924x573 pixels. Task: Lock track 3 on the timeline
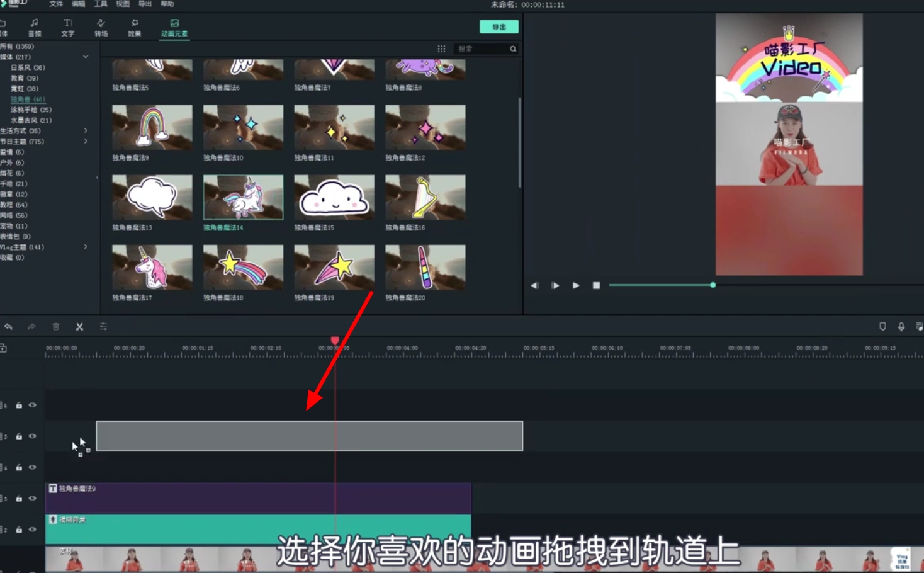pos(20,499)
